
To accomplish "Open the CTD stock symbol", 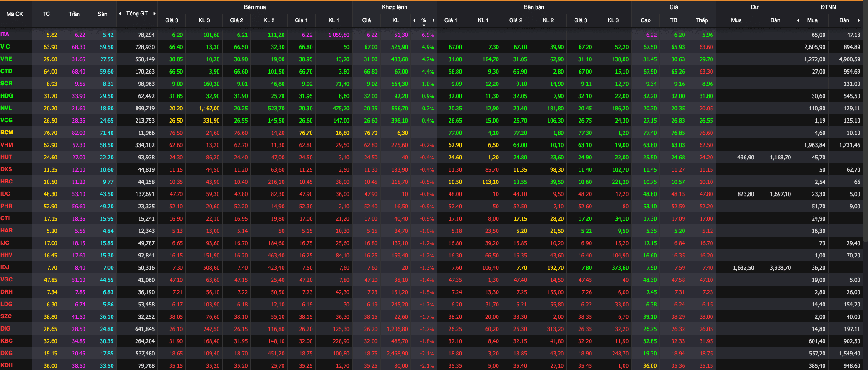I will point(6,71).
